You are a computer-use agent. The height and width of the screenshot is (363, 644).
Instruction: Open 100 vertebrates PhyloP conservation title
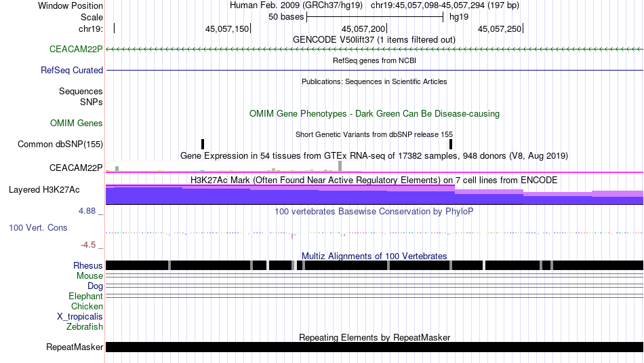[x=374, y=211]
